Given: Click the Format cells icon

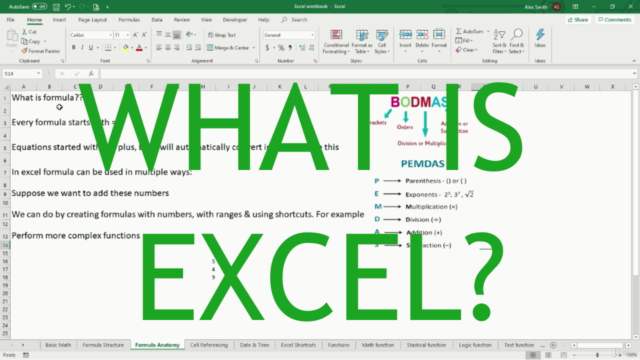Looking at the screenshot, I should [439, 35].
